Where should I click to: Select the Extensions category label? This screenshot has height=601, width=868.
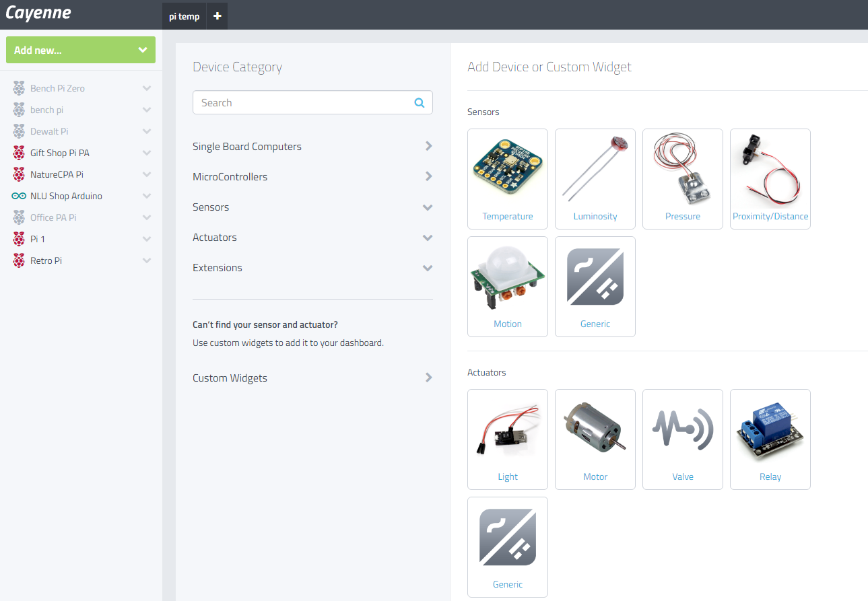(218, 268)
